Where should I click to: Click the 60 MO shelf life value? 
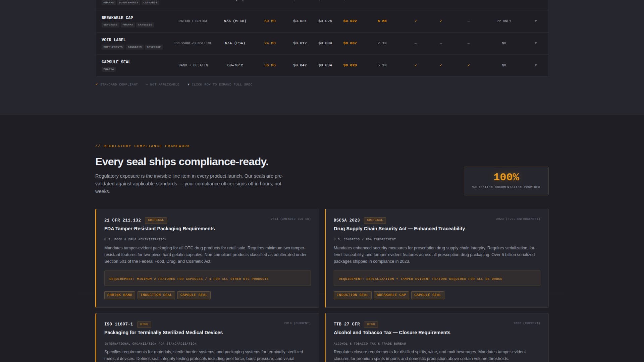point(270,21)
